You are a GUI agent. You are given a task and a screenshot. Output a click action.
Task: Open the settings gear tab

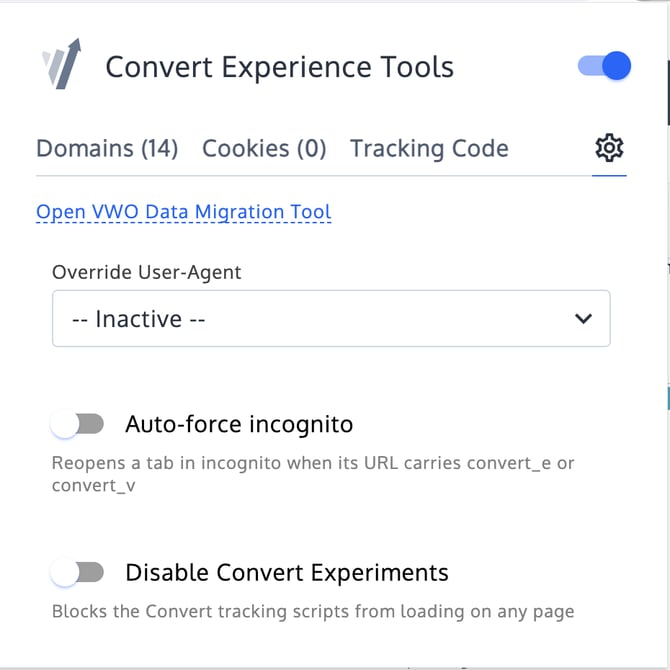pyautogui.click(x=609, y=148)
